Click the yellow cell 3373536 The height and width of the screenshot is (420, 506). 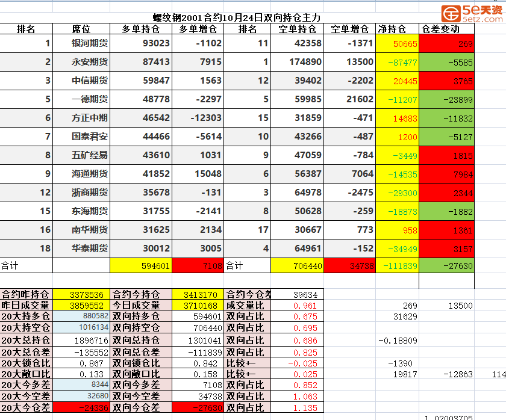pyautogui.click(x=81, y=294)
